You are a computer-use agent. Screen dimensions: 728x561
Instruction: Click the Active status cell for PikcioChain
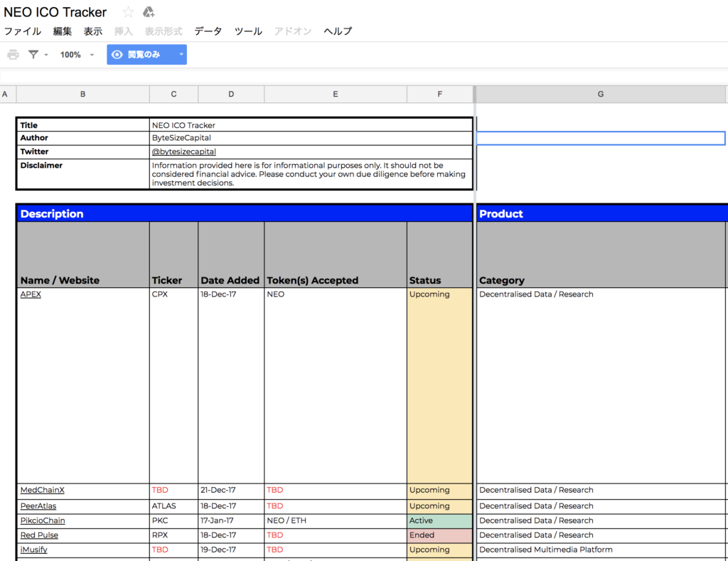point(439,520)
